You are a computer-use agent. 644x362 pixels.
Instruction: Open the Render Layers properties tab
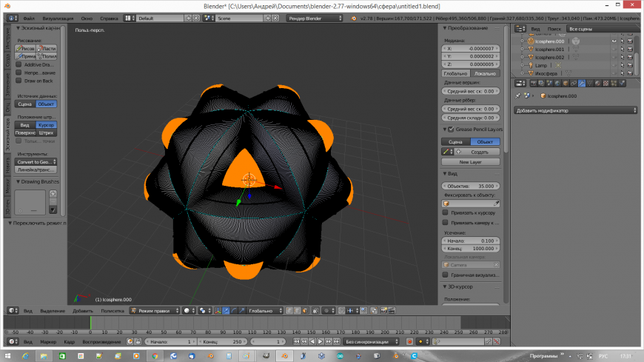point(541,84)
